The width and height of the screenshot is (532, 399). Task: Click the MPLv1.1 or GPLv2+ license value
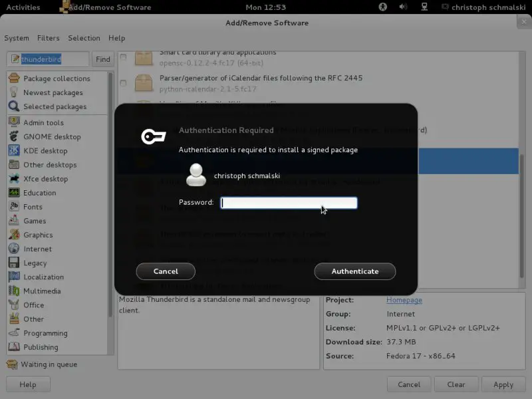[x=443, y=328]
